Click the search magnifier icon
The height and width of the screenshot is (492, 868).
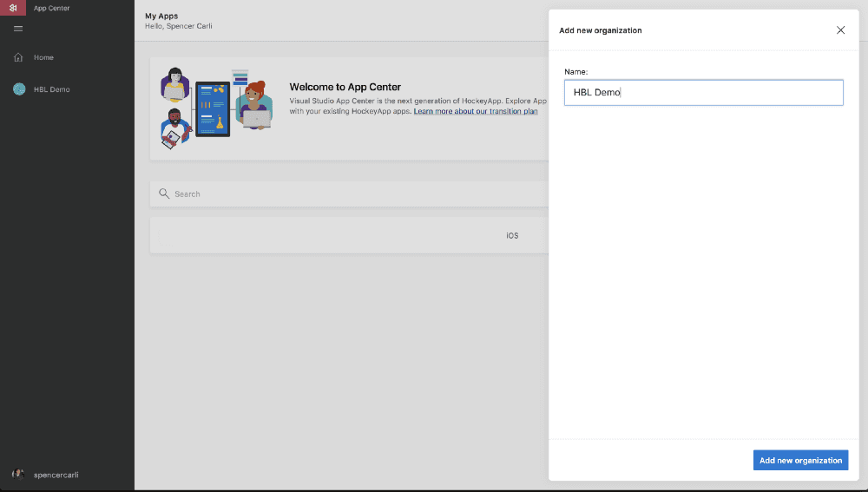pos(164,194)
